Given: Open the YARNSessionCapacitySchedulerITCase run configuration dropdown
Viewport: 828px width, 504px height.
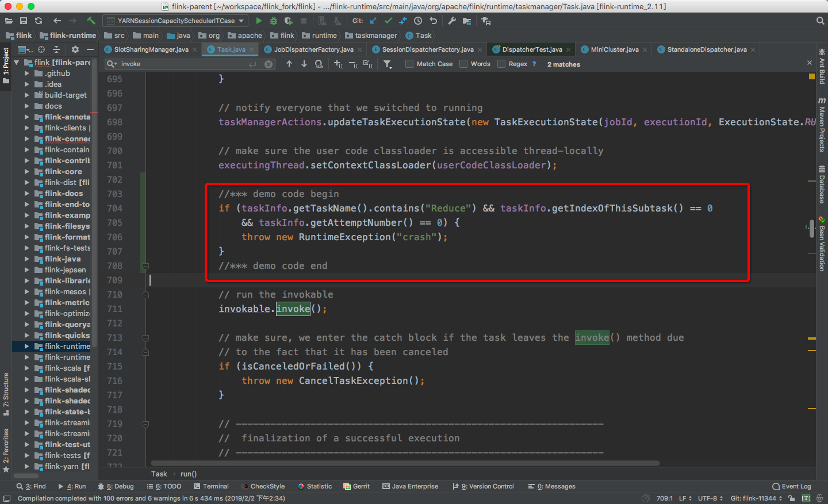Looking at the screenshot, I should click(175, 21).
